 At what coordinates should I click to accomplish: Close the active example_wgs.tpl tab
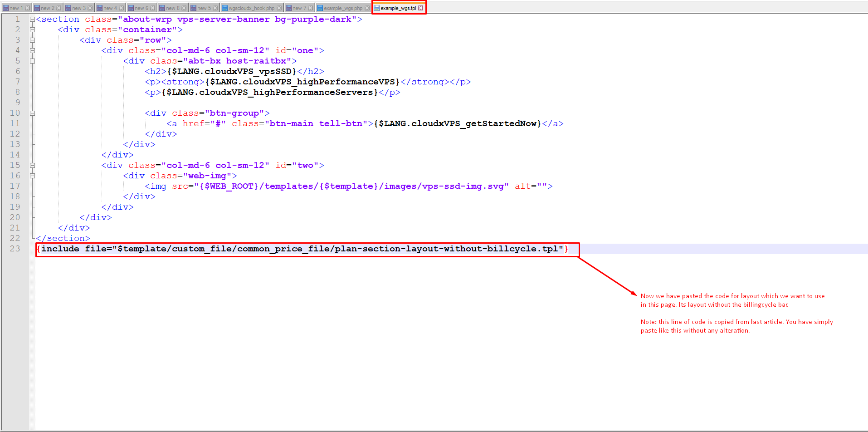[x=421, y=8]
